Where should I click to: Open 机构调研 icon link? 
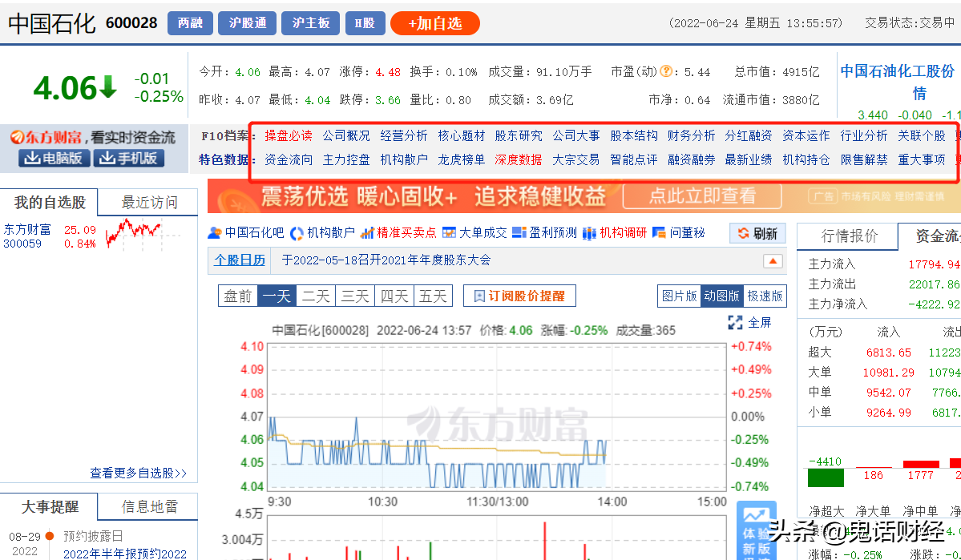(615, 233)
